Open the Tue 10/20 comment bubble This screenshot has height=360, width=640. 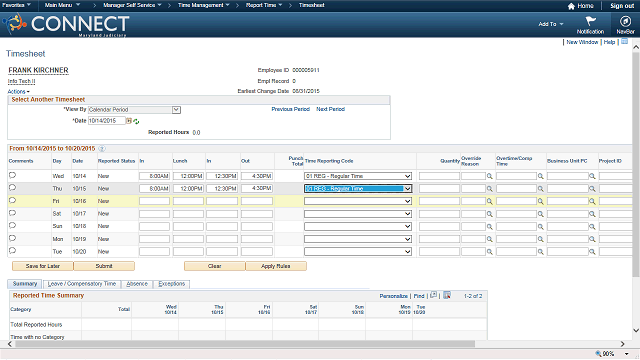pyautogui.click(x=12, y=251)
